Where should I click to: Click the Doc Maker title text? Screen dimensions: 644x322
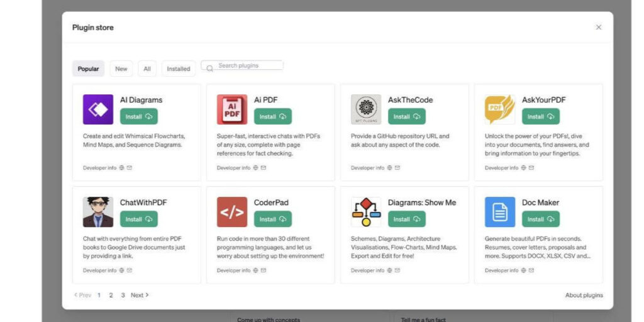[x=540, y=203]
